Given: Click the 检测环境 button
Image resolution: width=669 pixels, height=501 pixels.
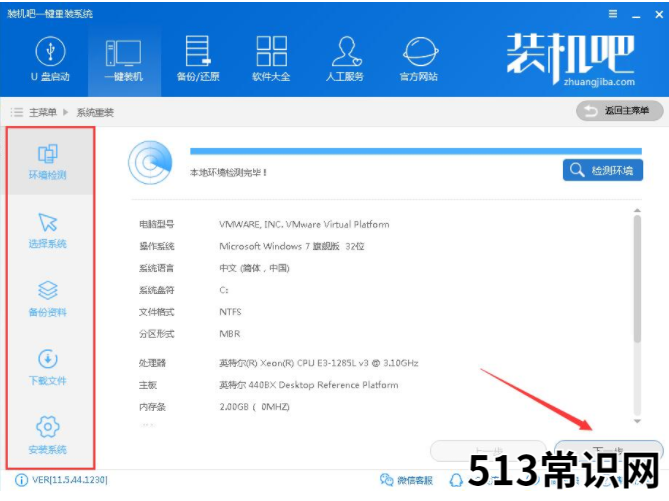Looking at the screenshot, I should click(x=602, y=170).
